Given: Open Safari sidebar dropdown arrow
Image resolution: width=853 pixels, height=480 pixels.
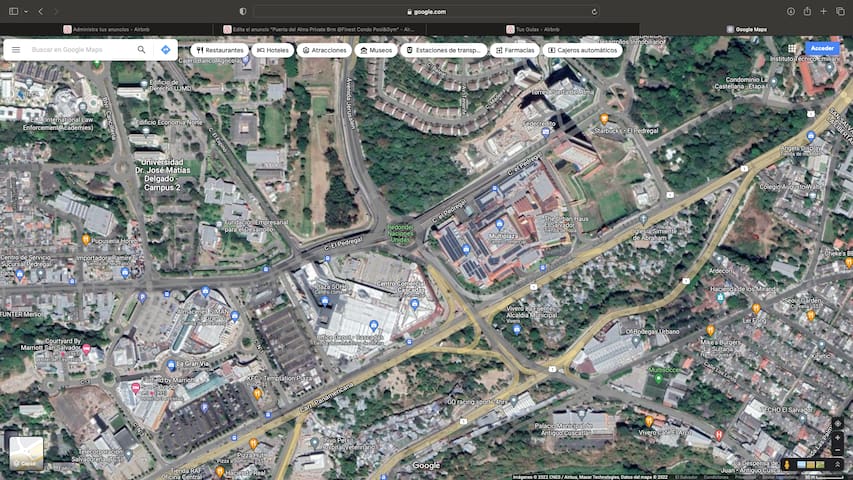Looking at the screenshot, I should pos(26,11).
